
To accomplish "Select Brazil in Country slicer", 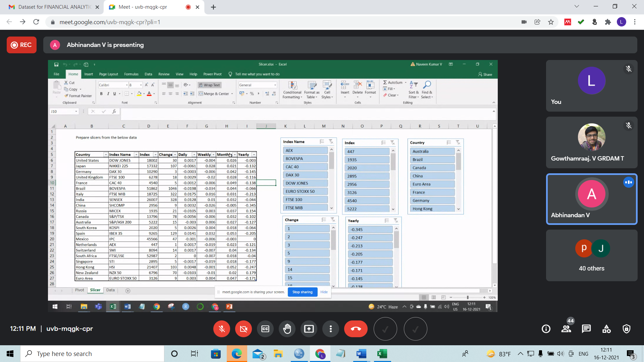I will 432,160.
